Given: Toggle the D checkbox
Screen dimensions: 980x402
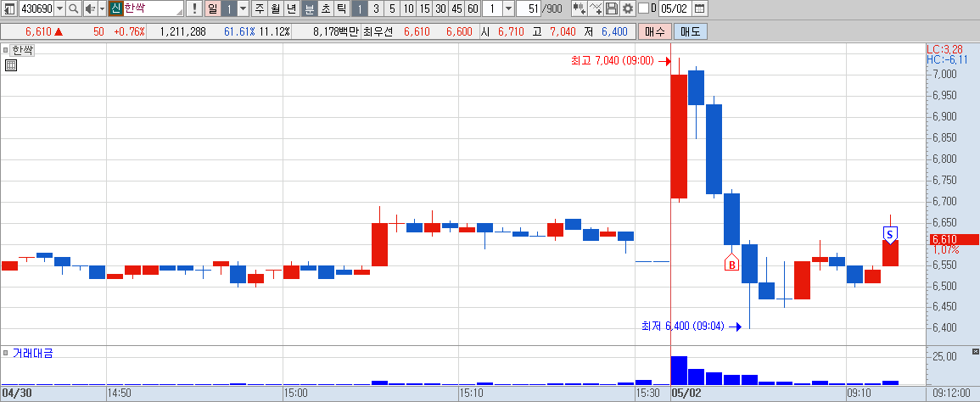Looking at the screenshot, I should tap(643, 8).
